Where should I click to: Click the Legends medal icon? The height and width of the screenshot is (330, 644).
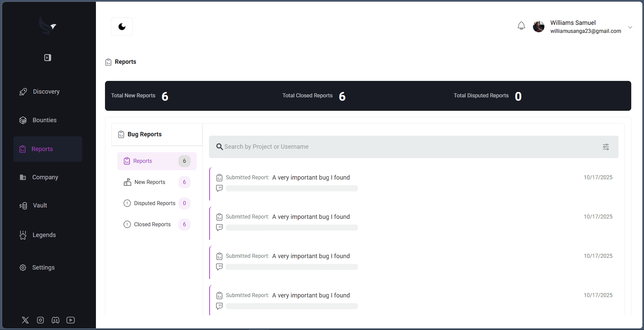click(23, 235)
